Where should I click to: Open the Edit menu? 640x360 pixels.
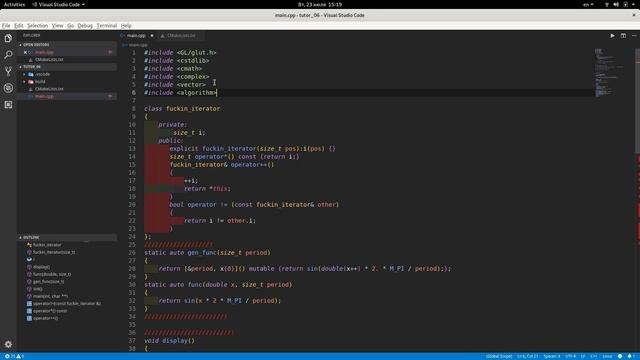19,26
